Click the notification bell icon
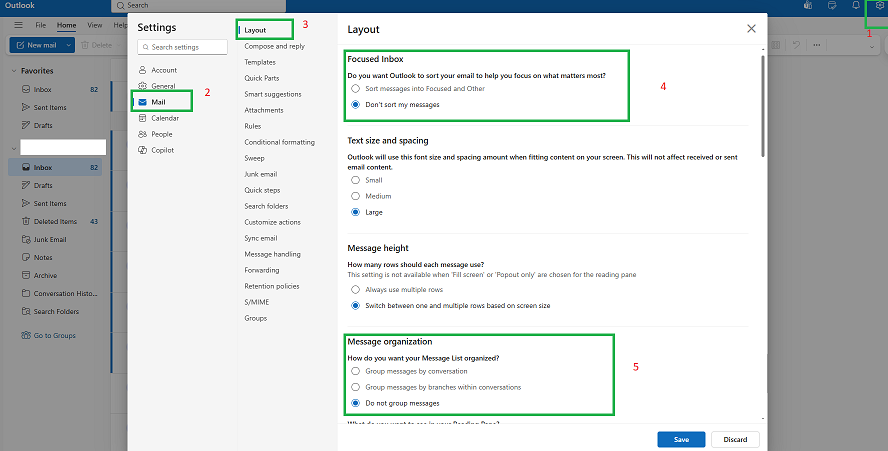888x451 pixels. (x=856, y=5)
